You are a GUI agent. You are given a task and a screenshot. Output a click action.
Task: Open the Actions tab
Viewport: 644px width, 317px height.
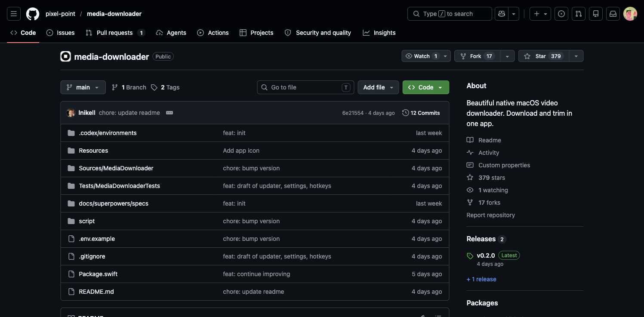(213, 33)
